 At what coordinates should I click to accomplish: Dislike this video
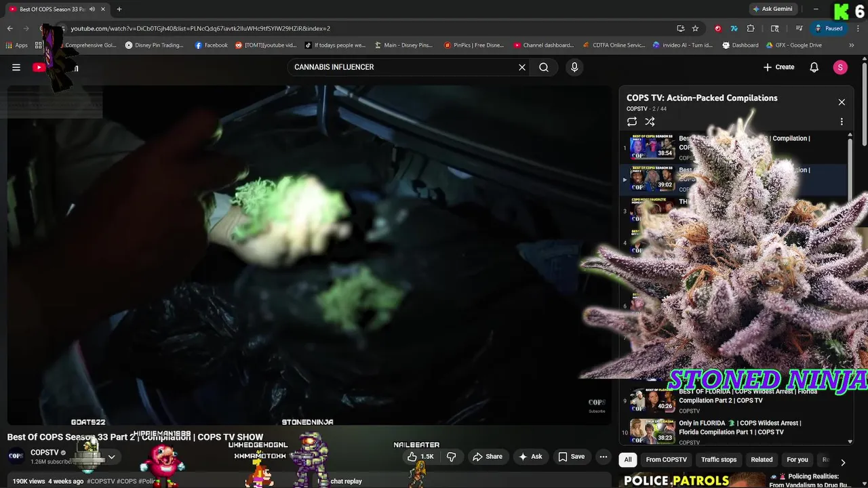(451, 457)
